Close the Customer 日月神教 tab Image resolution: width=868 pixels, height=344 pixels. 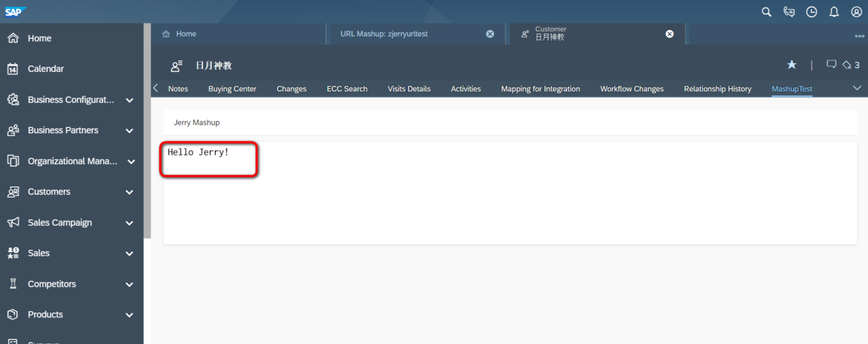coord(669,34)
